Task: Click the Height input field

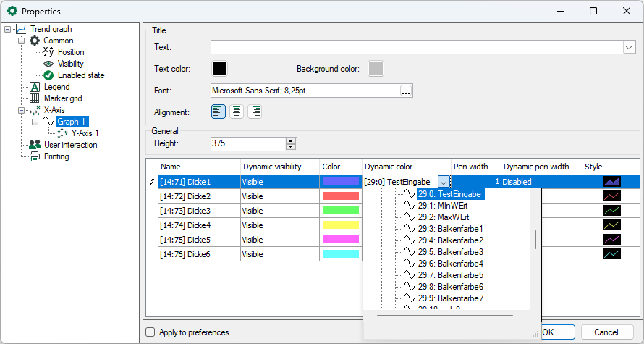Action: coord(247,144)
